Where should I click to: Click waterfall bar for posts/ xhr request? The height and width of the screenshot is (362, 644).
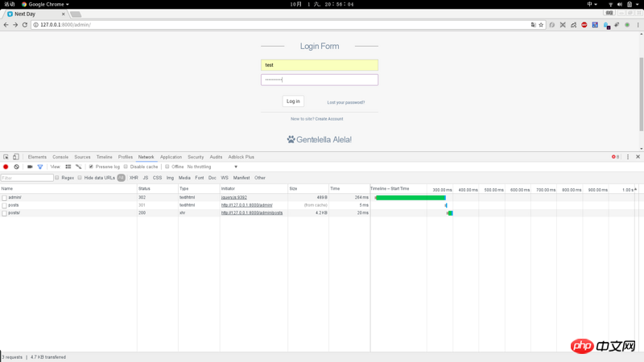[450, 213]
